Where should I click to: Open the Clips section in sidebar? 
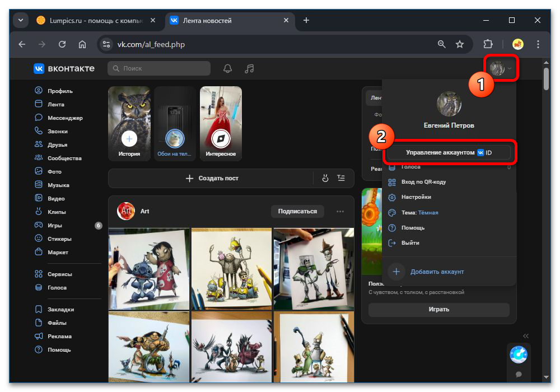click(57, 212)
